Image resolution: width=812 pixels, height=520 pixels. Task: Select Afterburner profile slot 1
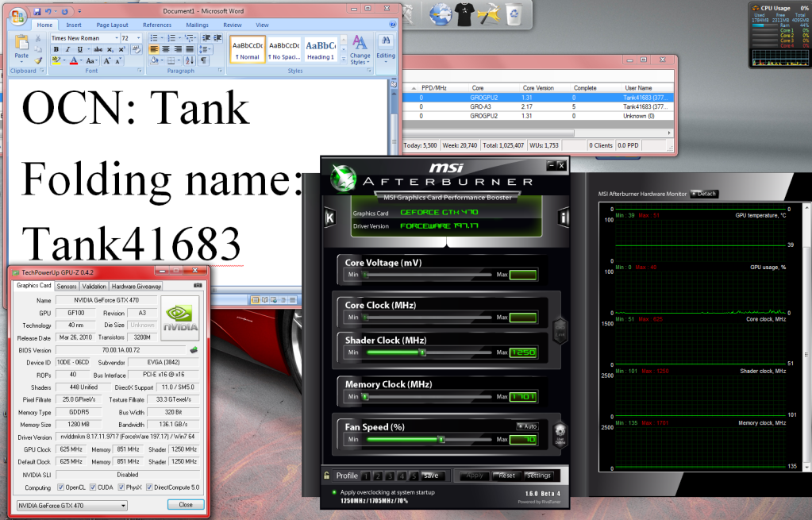pos(366,476)
